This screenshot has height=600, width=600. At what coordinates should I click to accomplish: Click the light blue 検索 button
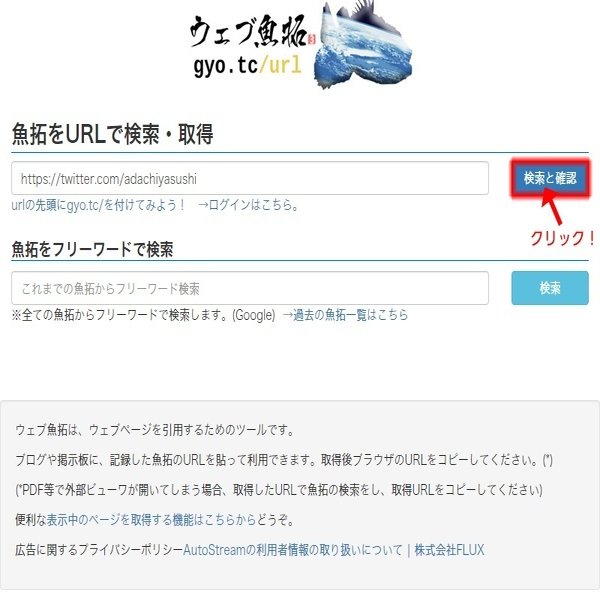pyautogui.click(x=550, y=288)
